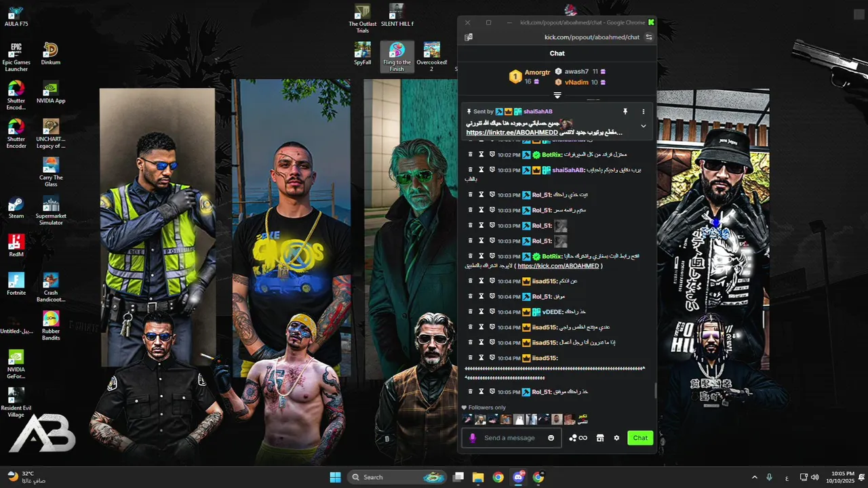Open the emoji picker in the message box
This screenshot has width=868, height=488.
[551, 438]
